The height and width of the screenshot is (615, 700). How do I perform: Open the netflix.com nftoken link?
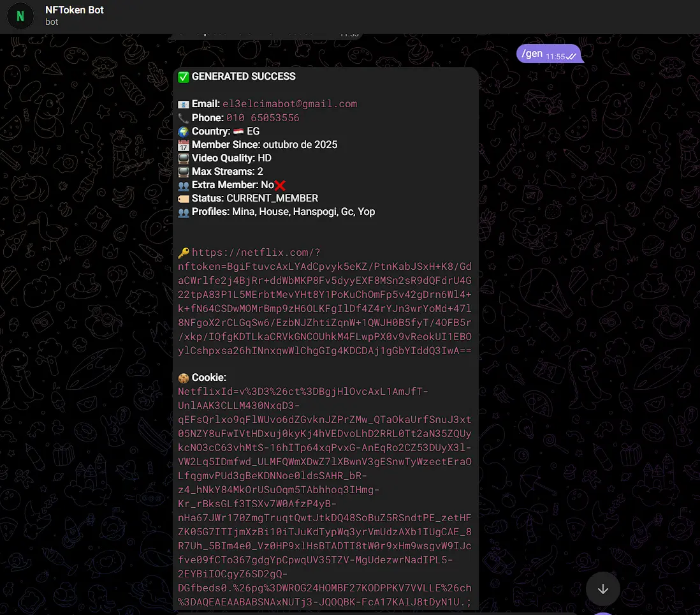[x=324, y=302]
